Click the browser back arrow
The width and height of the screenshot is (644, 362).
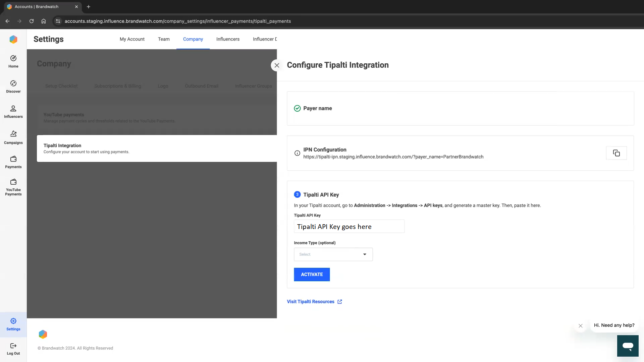7,21
